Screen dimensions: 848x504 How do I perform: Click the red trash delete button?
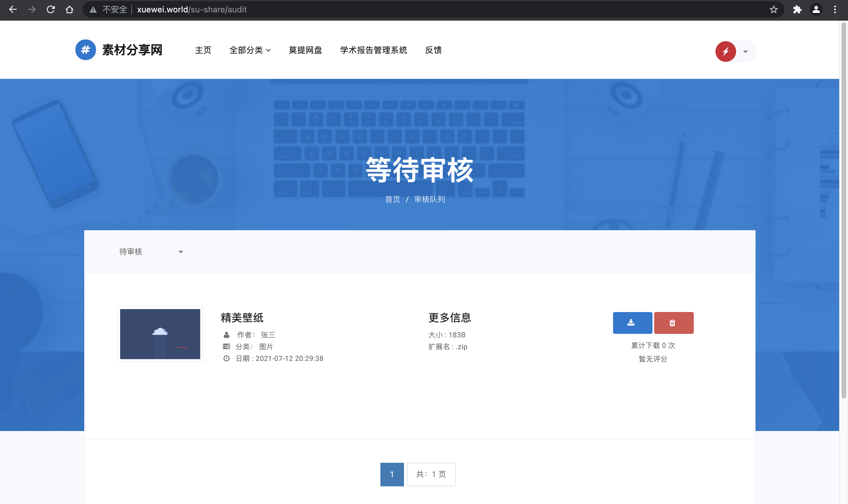pos(673,323)
